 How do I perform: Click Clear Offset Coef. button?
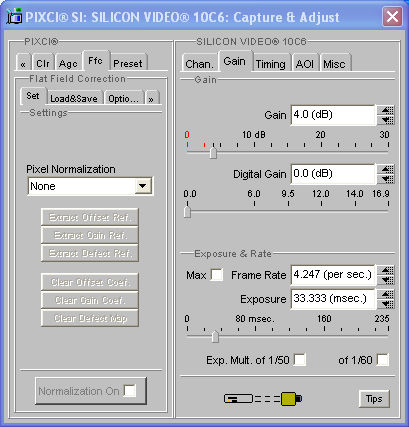point(90,282)
